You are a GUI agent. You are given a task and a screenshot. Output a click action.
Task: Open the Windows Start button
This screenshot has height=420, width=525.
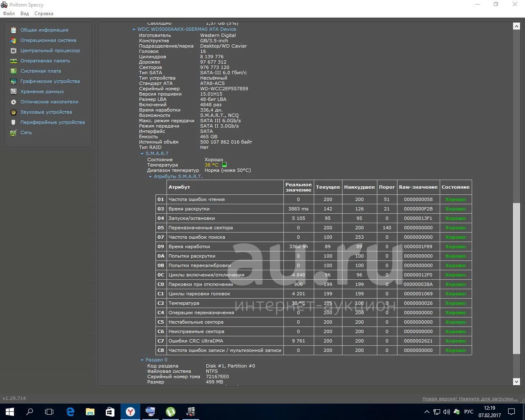[x=10, y=412]
